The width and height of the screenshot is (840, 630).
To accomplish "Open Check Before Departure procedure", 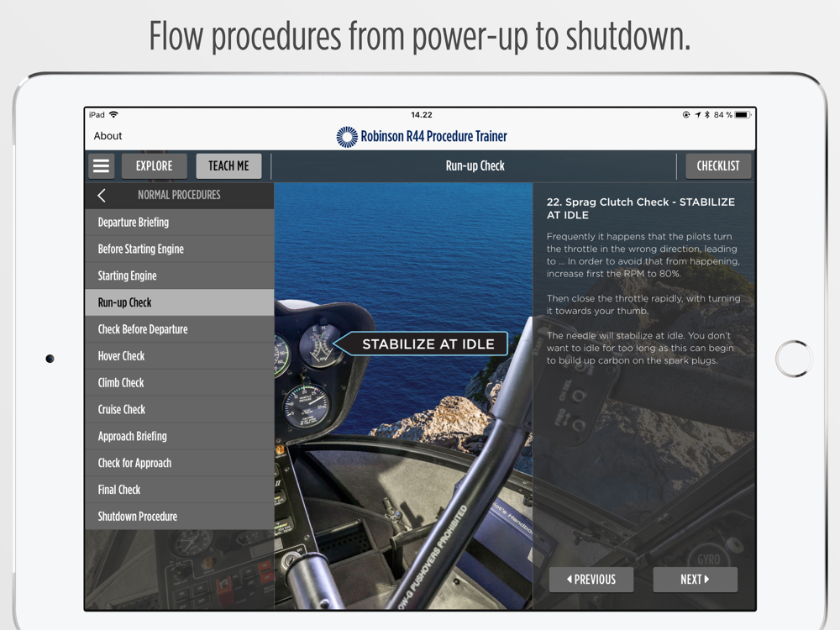I will 180,329.
